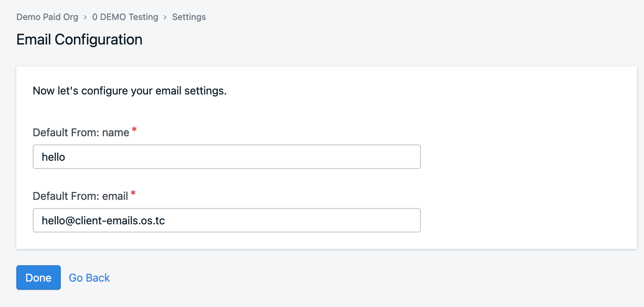Click the Default From: email label
Screen dimensions: 644x307
point(80,196)
